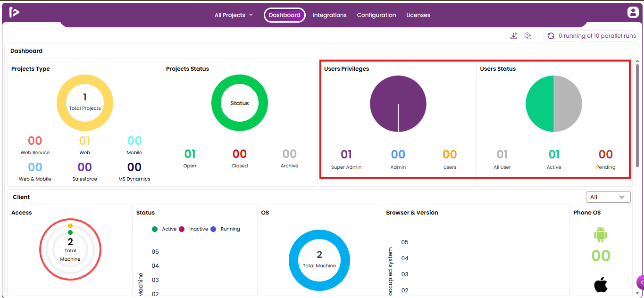Click the green Android icon under Phone OS
644x298 pixels.
point(601,234)
